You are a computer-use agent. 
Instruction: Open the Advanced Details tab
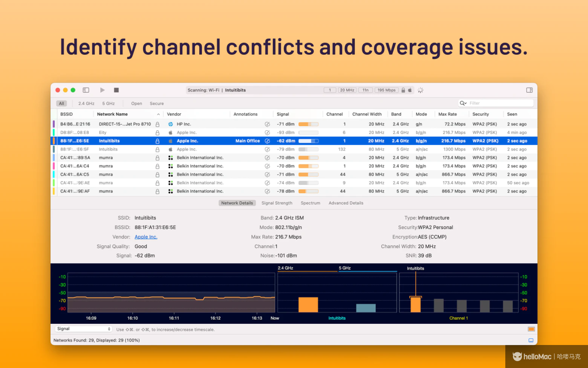[x=346, y=203]
